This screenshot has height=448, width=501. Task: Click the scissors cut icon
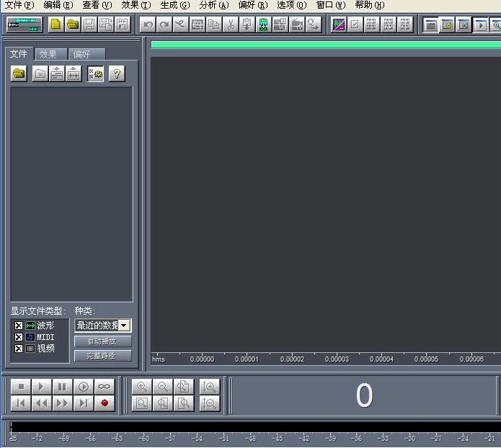click(x=231, y=24)
